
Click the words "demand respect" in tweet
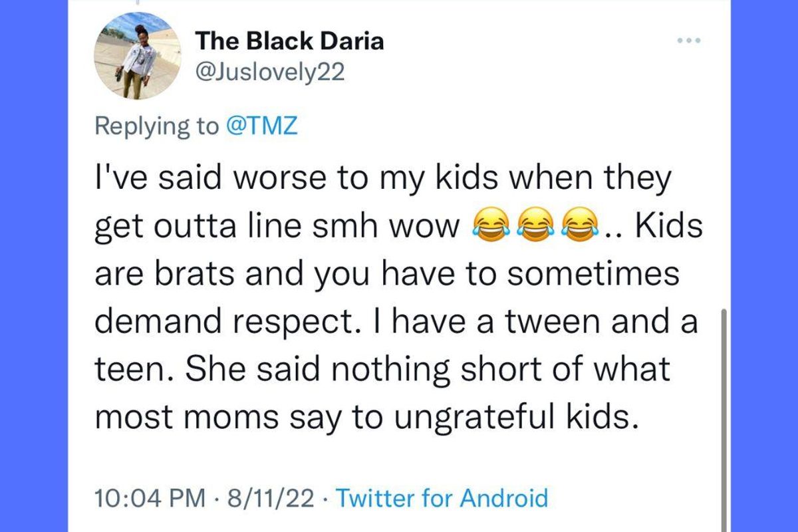click(x=227, y=322)
